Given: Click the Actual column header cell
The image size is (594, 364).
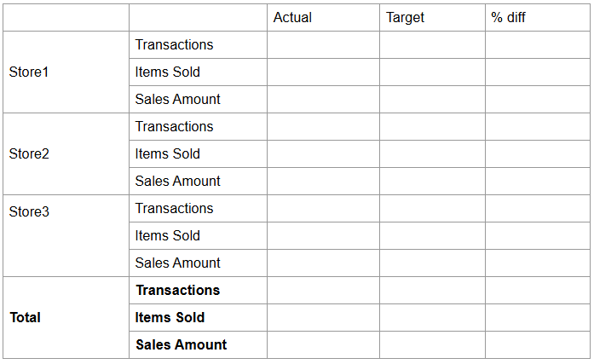Looking at the screenshot, I should click(x=323, y=18).
